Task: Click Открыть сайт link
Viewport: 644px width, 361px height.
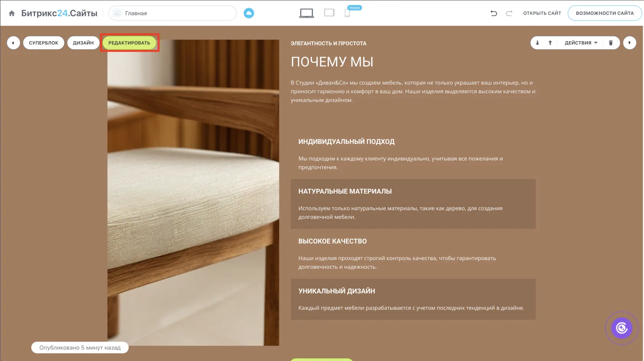Action: [x=542, y=13]
